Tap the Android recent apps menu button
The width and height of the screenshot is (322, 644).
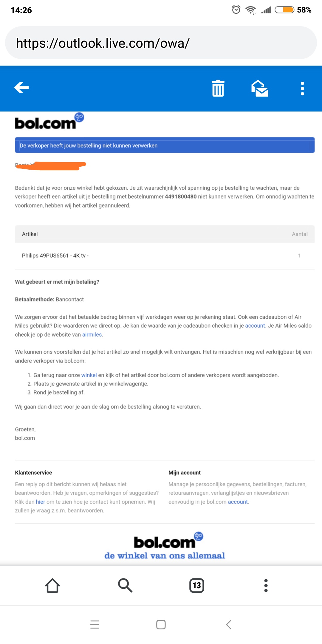95,624
